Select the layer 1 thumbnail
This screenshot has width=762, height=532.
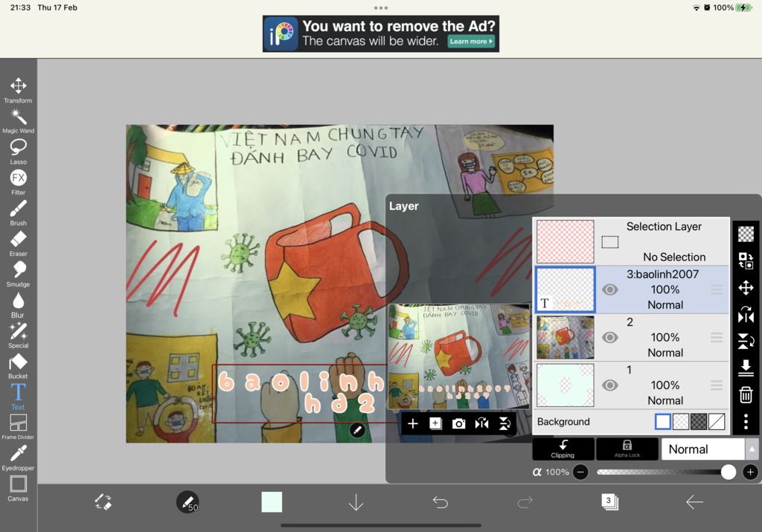click(566, 385)
